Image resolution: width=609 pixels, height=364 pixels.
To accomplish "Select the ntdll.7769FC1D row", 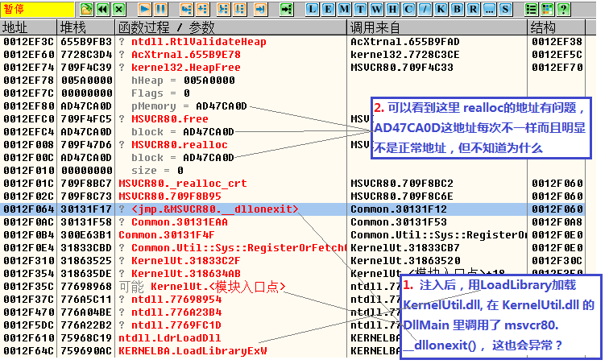I will point(292,325).
